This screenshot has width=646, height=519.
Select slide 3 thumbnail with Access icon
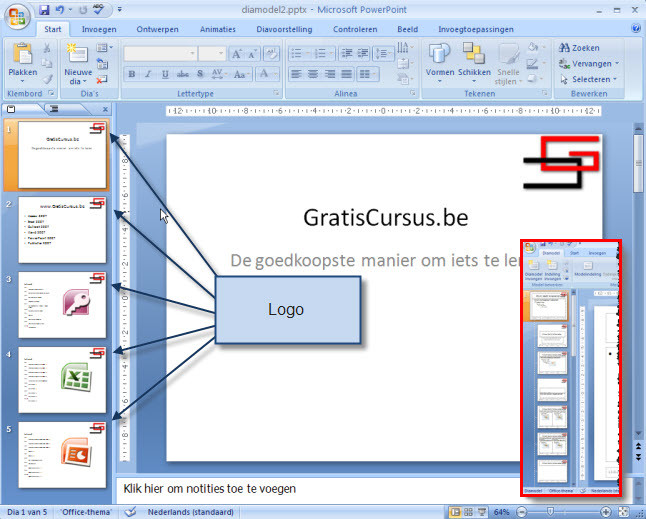pos(62,305)
